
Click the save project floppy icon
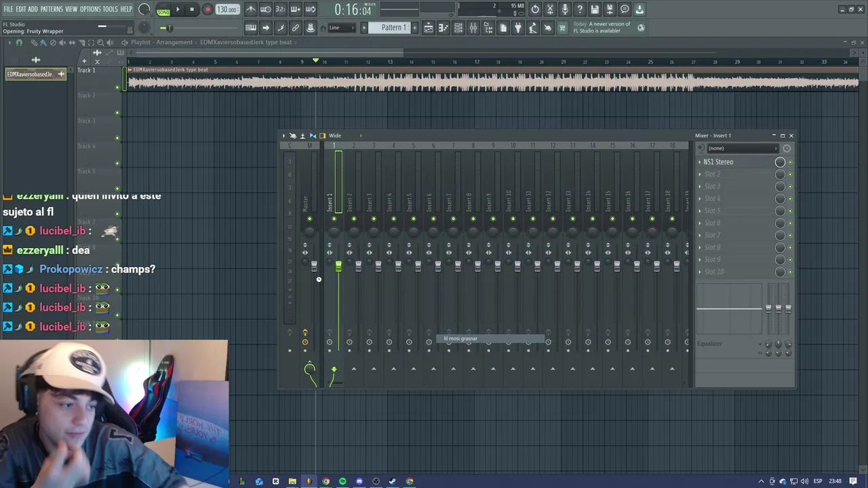pyautogui.click(x=595, y=9)
